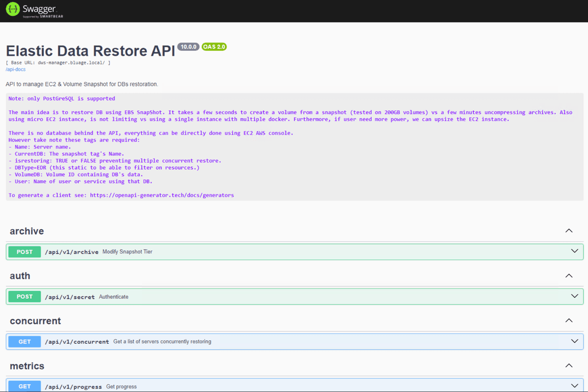Image resolution: width=588 pixels, height=392 pixels.
Task: Collapse the concurrent section via its chevron
Action: coord(569,321)
